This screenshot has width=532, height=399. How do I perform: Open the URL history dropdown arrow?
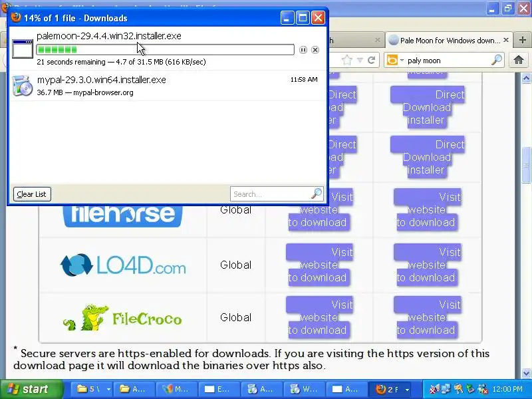pyautogui.click(x=360, y=61)
